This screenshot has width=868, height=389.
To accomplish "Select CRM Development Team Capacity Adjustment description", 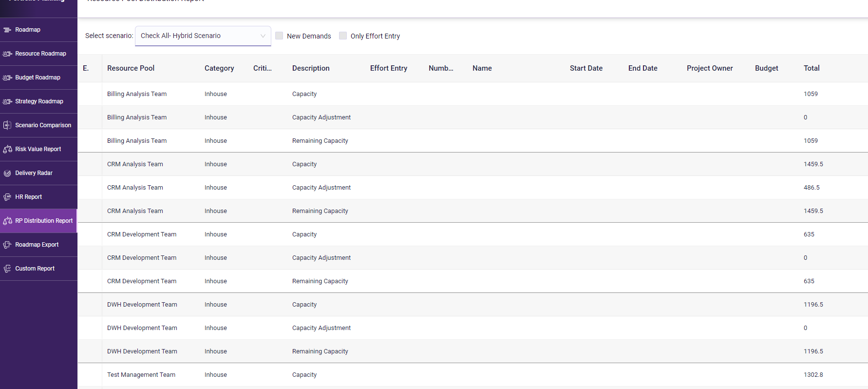I will tap(321, 258).
